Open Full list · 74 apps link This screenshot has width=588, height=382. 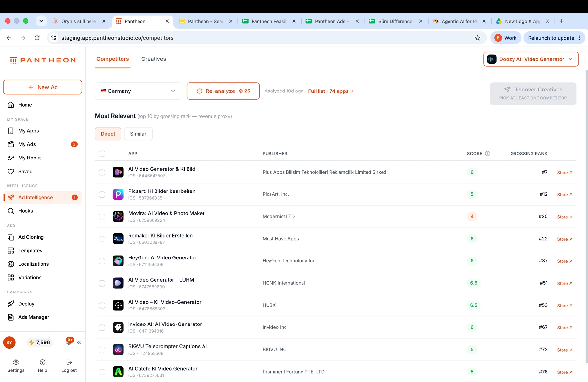331,91
